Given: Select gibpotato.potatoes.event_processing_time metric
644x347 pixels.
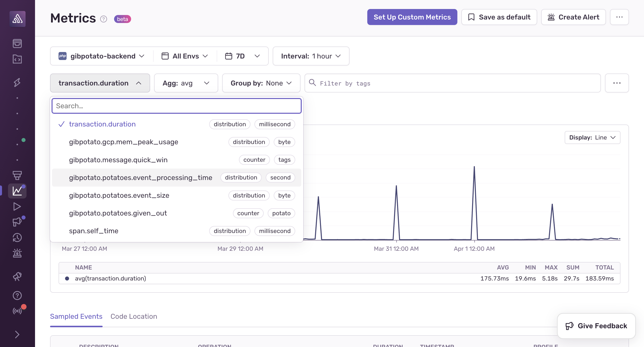Looking at the screenshot, I should [177, 177].
